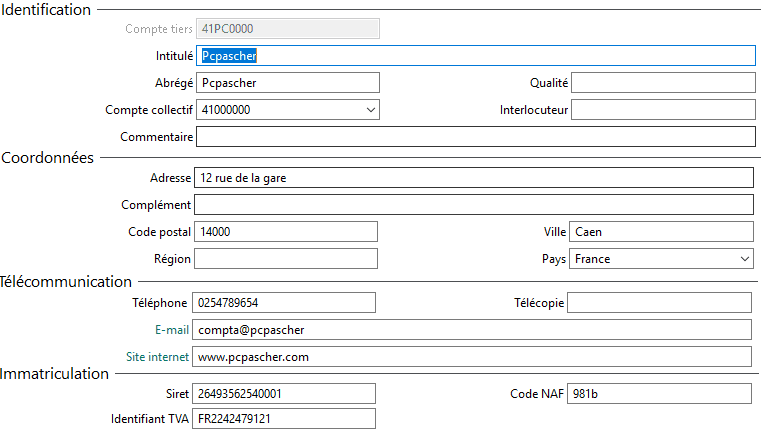Click the Identifiant TVA field FR2242479121
Viewport: 761px width, 438px height.
pyautogui.click(x=284, y=419)
